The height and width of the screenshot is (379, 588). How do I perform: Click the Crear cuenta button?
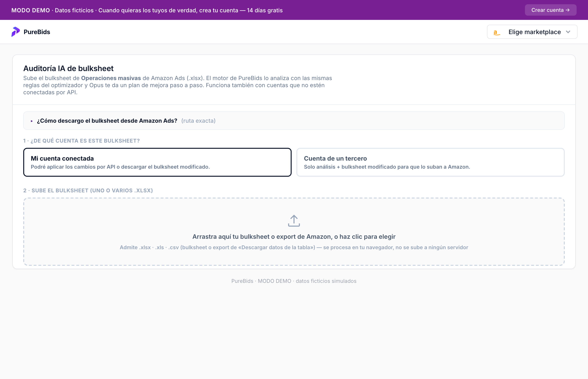(551, 10)
